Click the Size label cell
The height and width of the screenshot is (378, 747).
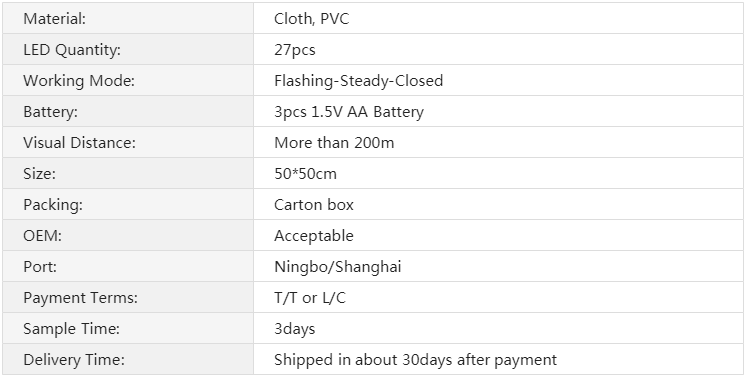click(x=128, y=173)
